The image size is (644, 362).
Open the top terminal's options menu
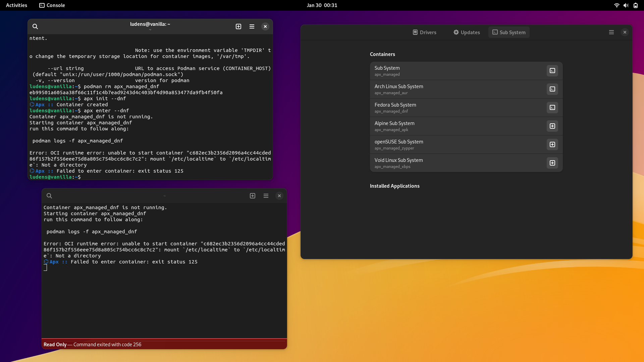(252, 26)
